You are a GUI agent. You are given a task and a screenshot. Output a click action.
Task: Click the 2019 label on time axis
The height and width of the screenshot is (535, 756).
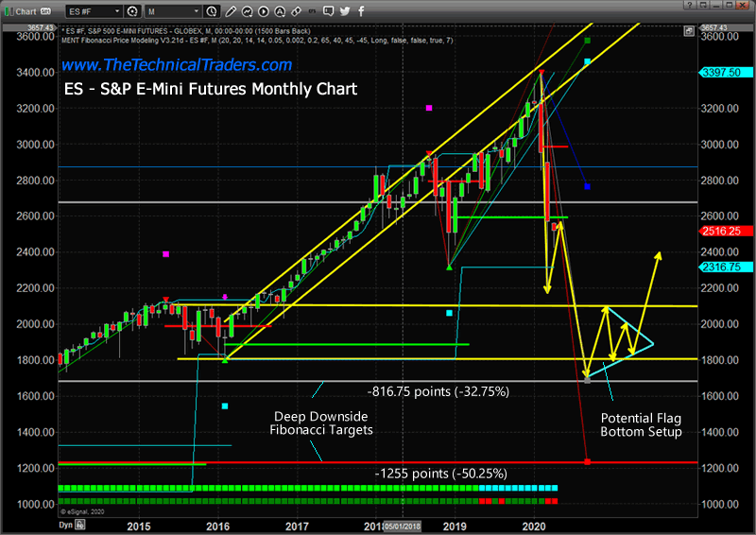coord(455,526)
